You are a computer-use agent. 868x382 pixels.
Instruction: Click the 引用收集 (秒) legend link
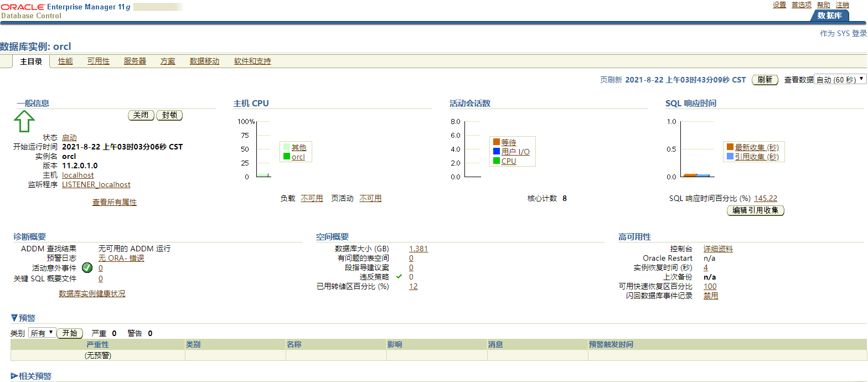pos(757,157)
